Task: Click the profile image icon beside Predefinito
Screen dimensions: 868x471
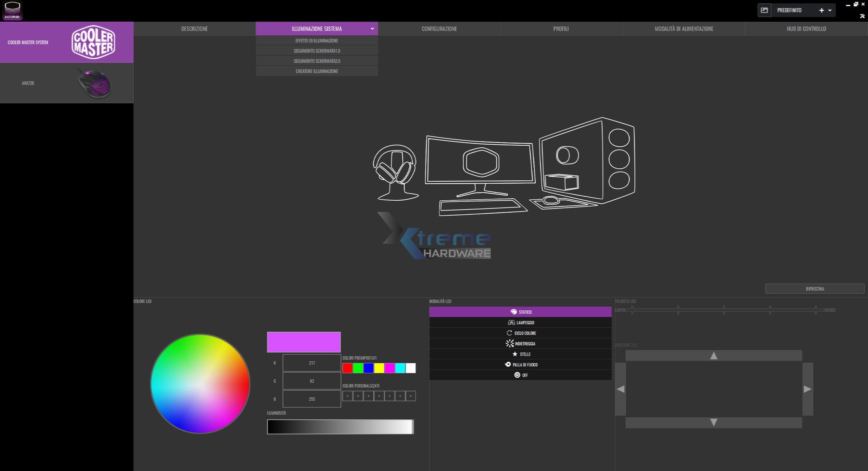Action: [764, 10]
